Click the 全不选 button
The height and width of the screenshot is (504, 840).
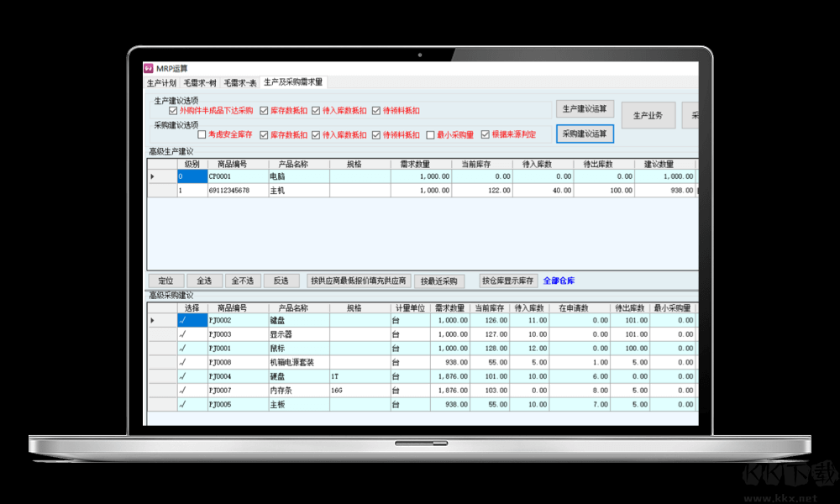pos(243,281)
